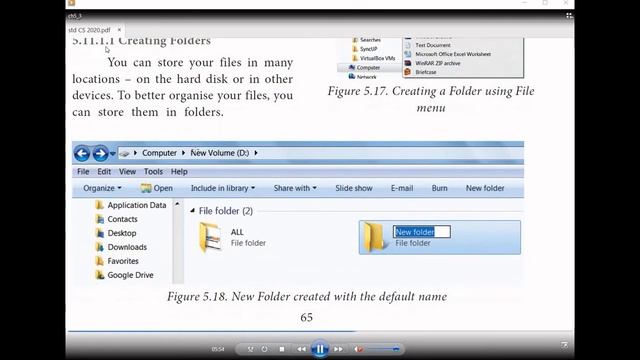The height and width of the screenshot is (360, 640).
Task: Click the full screen icon at bottom right
Action: tap(564, 345)
